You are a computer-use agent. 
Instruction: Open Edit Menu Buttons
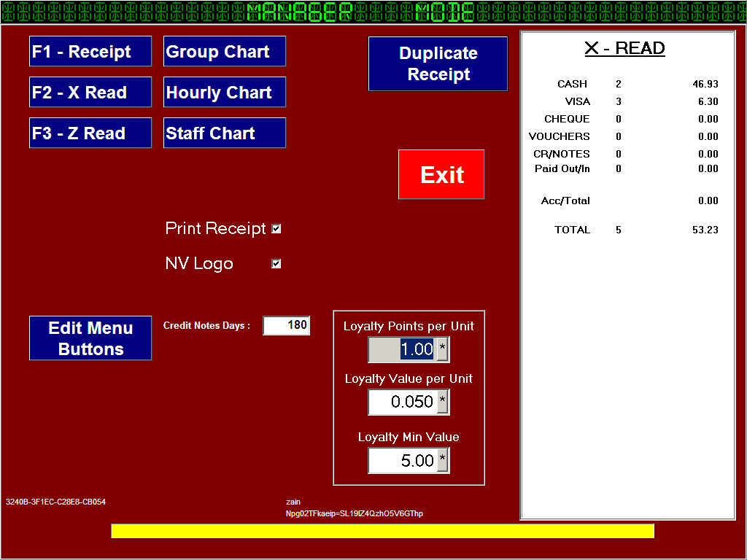90,338
